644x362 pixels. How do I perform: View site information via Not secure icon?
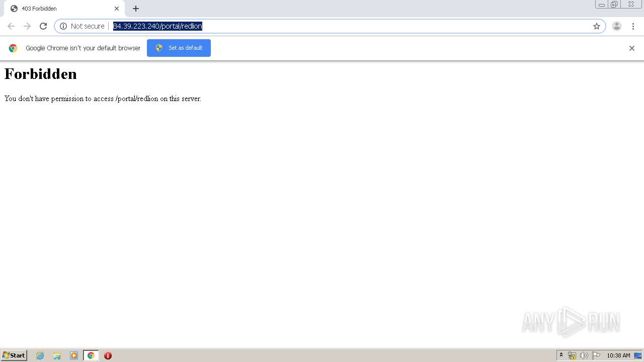63,26
